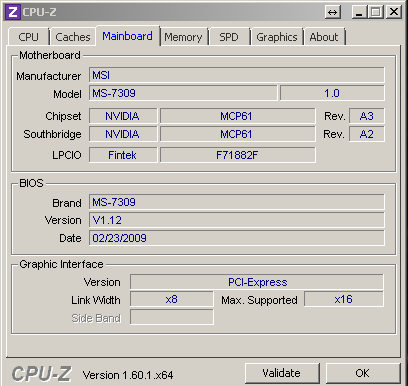
Task: Go to the Memory tab
Action: point(183,37)
